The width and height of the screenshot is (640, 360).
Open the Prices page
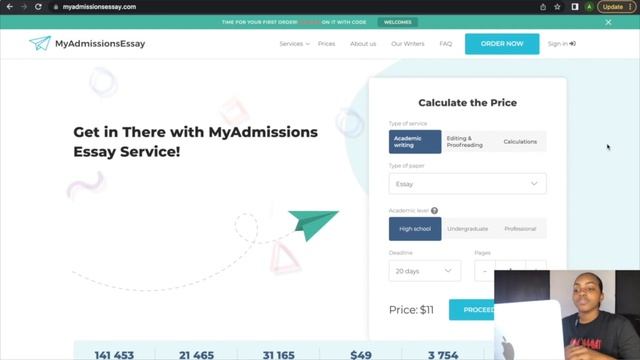pos(327,44)
